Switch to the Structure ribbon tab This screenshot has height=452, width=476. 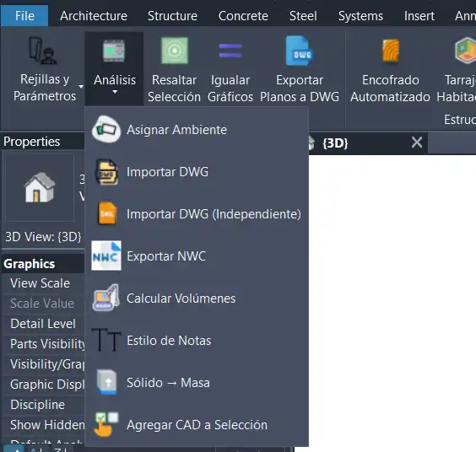(x=172, y=16)
